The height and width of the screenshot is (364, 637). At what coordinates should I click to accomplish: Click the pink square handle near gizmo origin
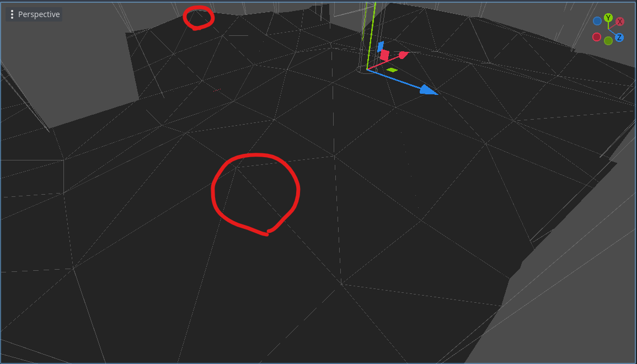click(384, 55)
